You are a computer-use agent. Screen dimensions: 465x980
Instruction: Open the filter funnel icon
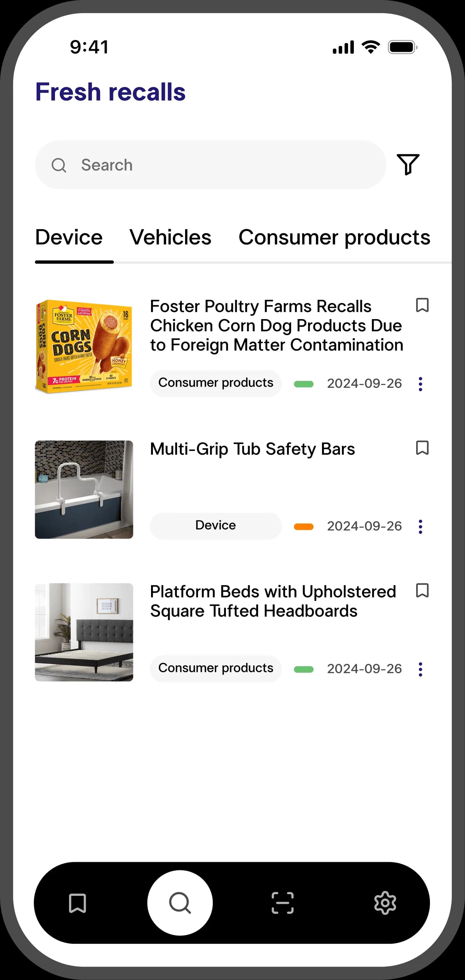click(x=407, y=164)
